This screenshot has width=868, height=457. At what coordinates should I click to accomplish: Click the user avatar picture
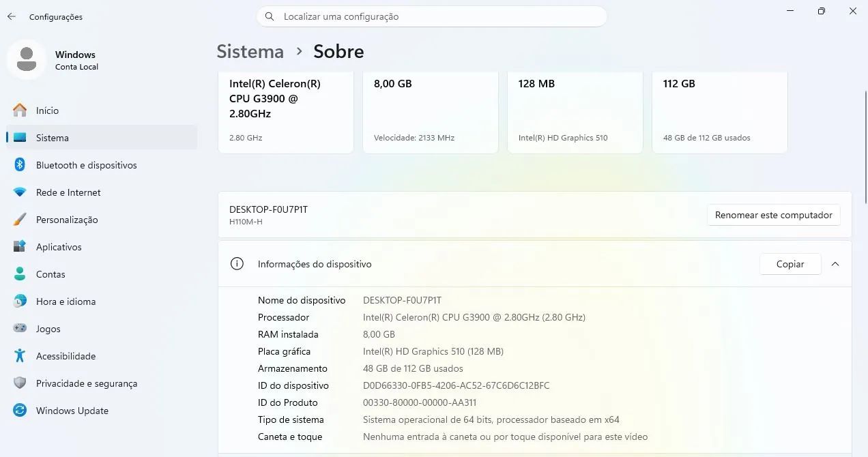tap(27, 59)
